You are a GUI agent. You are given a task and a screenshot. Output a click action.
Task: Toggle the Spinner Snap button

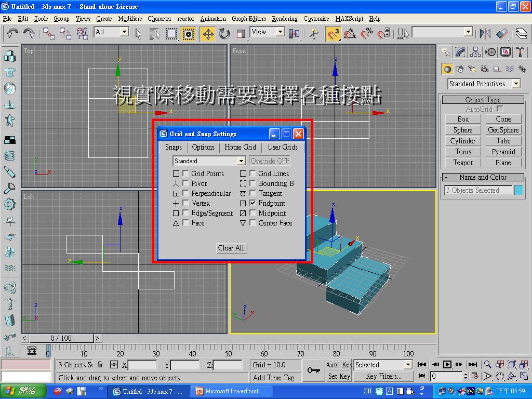tap(384, 34)
